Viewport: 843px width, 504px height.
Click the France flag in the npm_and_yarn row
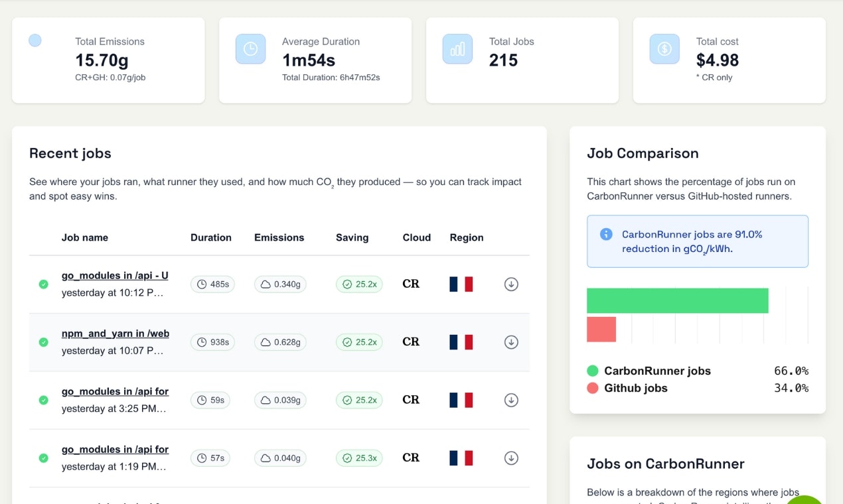coord(461,342)
